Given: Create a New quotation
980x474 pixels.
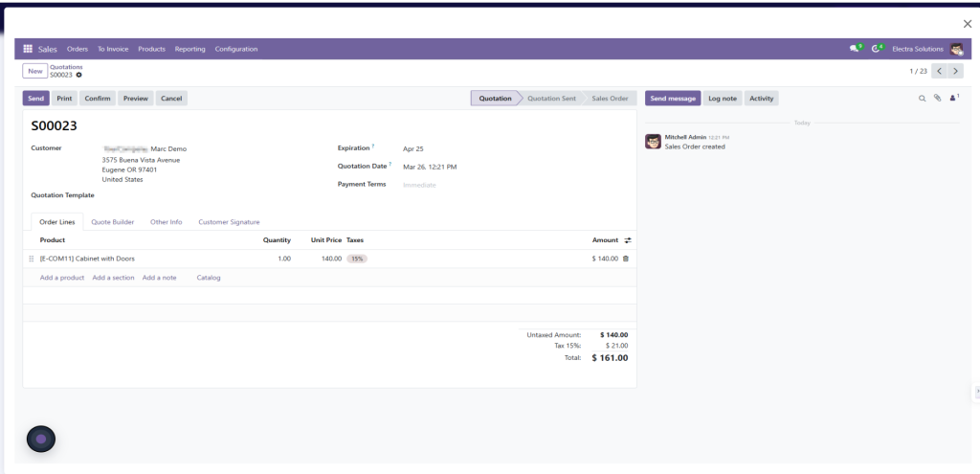Looking at the screenshot, I should pos(35,71).
